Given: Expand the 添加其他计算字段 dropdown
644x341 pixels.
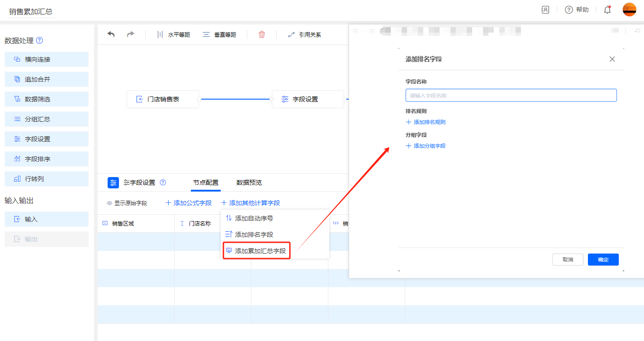Looking at the screenshot, I should (251, 203).
